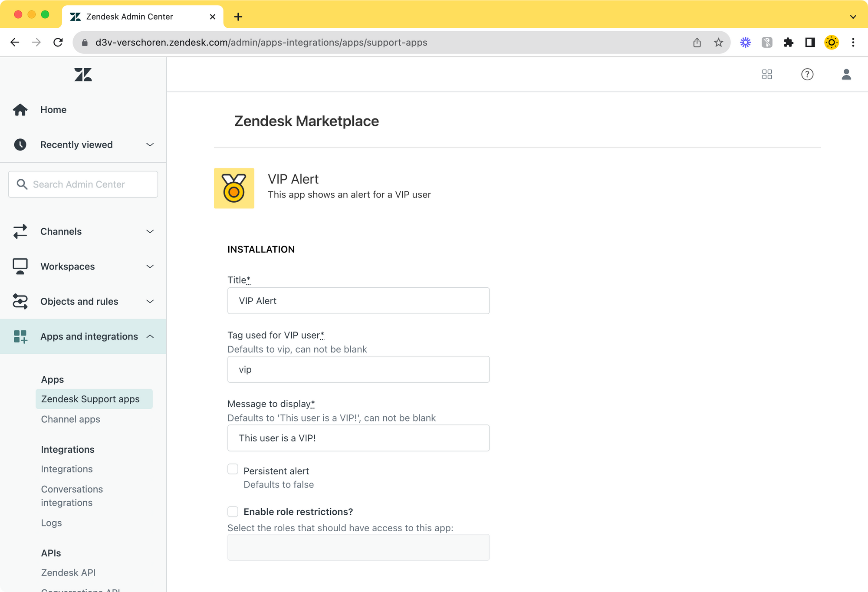Click the Message to display input field

click(358, 438)
